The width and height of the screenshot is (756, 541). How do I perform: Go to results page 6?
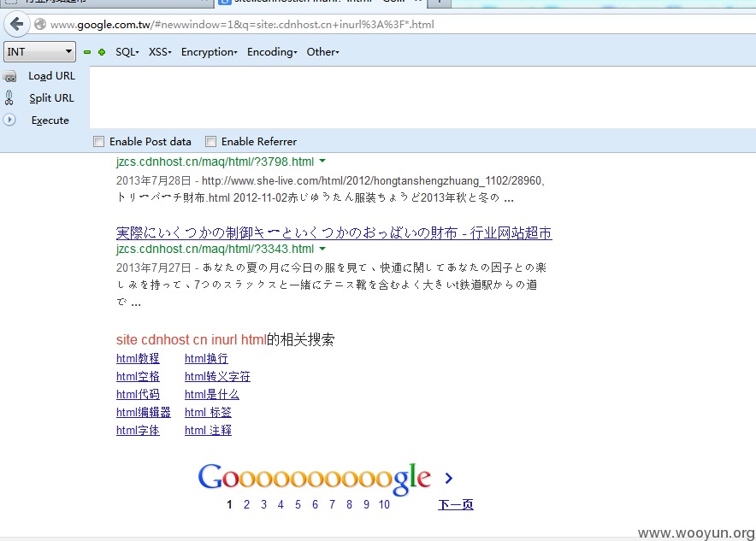[x=315, y=504]
